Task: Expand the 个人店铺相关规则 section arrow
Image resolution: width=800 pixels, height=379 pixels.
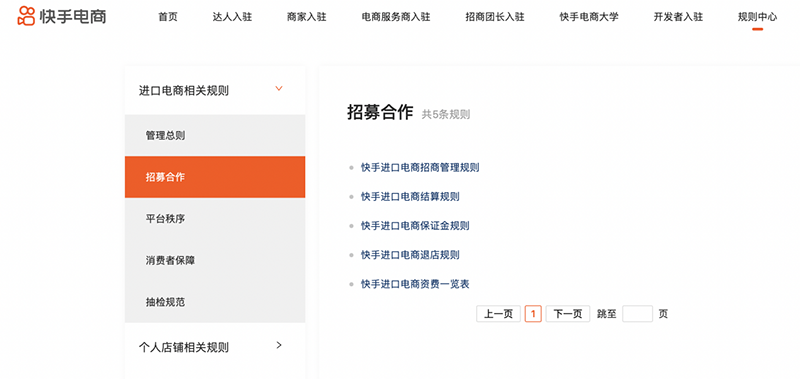Action: (x=279, y=345)
